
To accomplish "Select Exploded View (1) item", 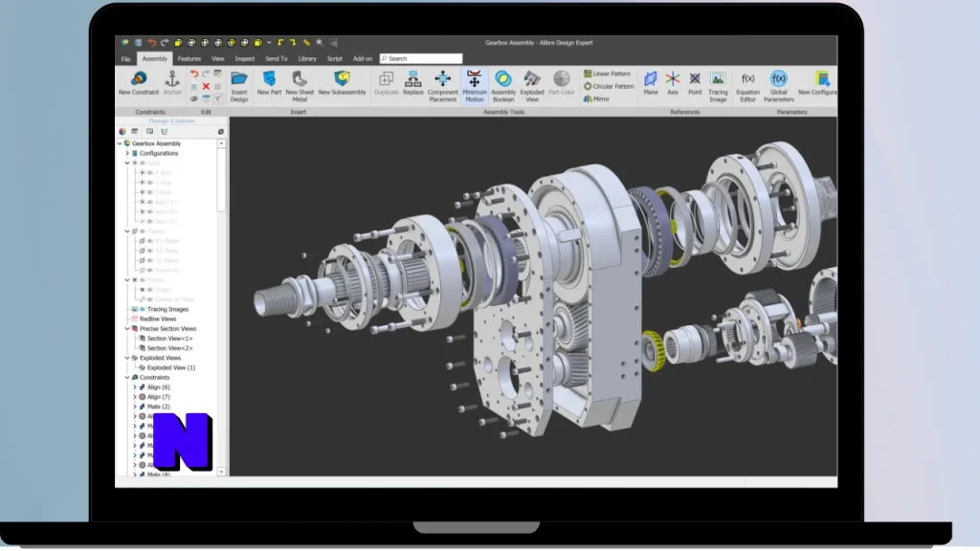I will point(170,368).
